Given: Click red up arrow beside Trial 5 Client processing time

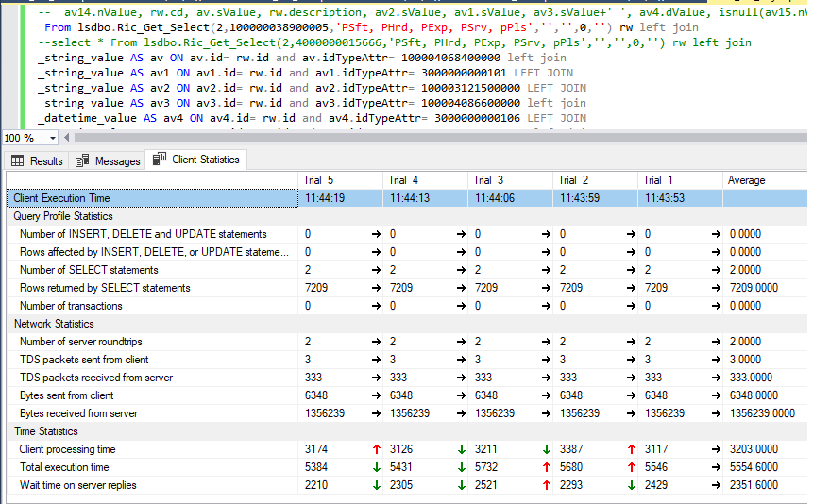Looking at the screenshot, I should tap(376, 449).
